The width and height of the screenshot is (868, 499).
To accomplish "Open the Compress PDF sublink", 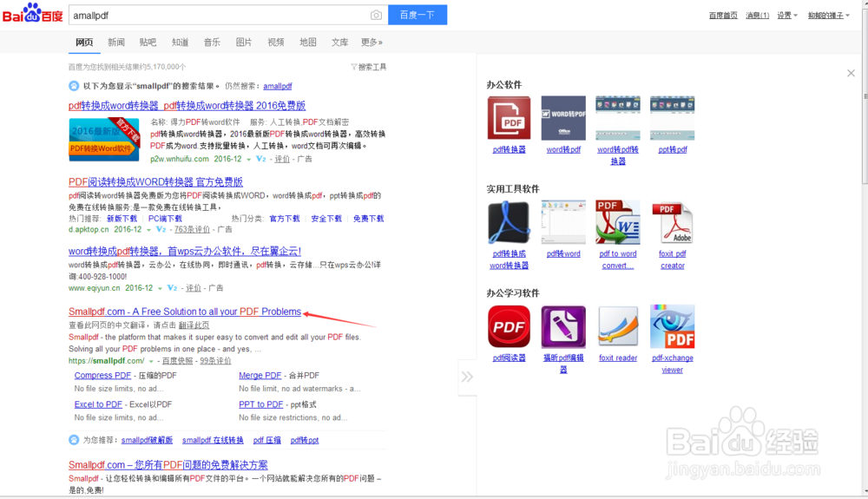I will point(102,375).
